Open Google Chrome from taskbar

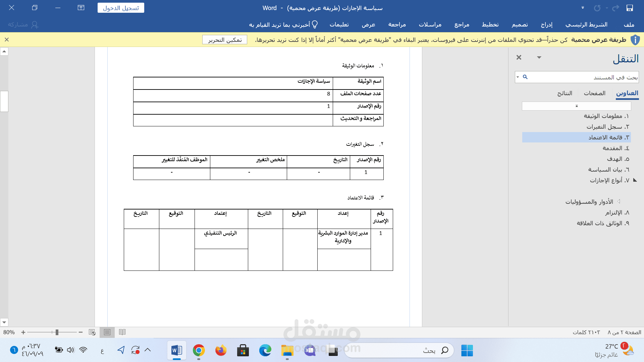click(x=199, y=351)
